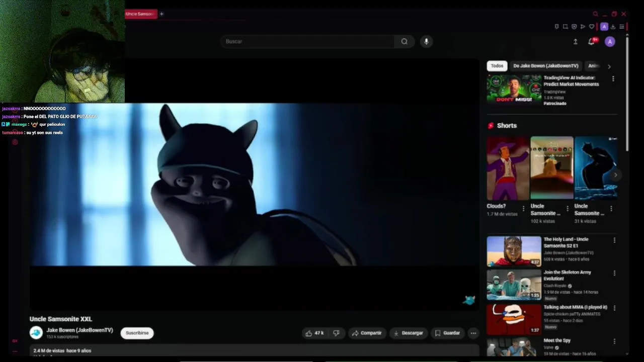Viewport: 644px width, 362px height.
Task: Open a new browser tab with plus
Action: [x=162, y=14]
